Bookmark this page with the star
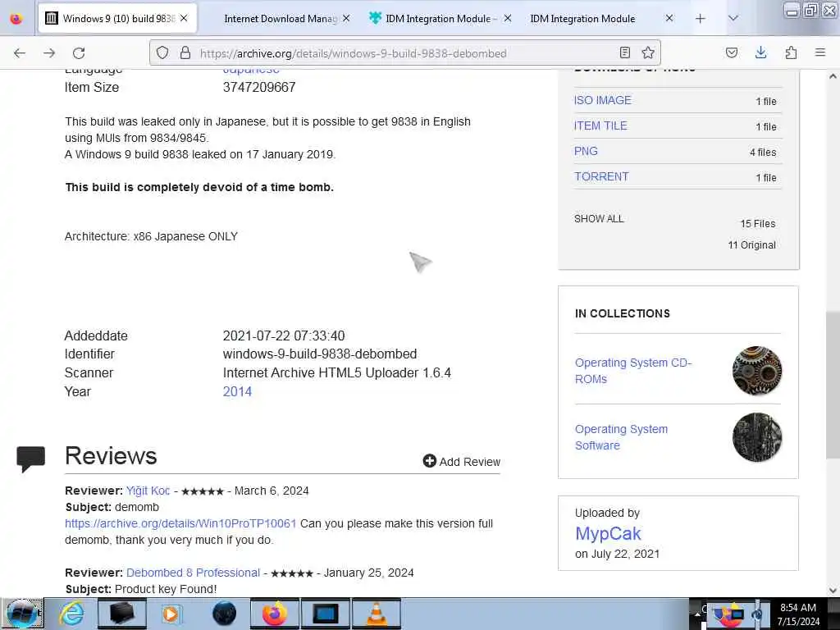 tap(648, 52)
